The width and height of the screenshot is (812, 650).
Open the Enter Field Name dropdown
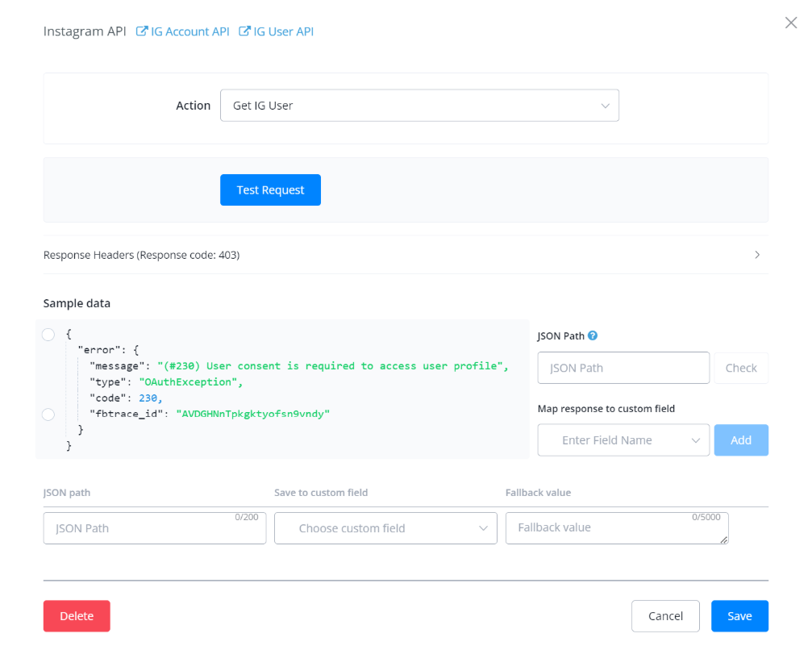click(623, 440)
